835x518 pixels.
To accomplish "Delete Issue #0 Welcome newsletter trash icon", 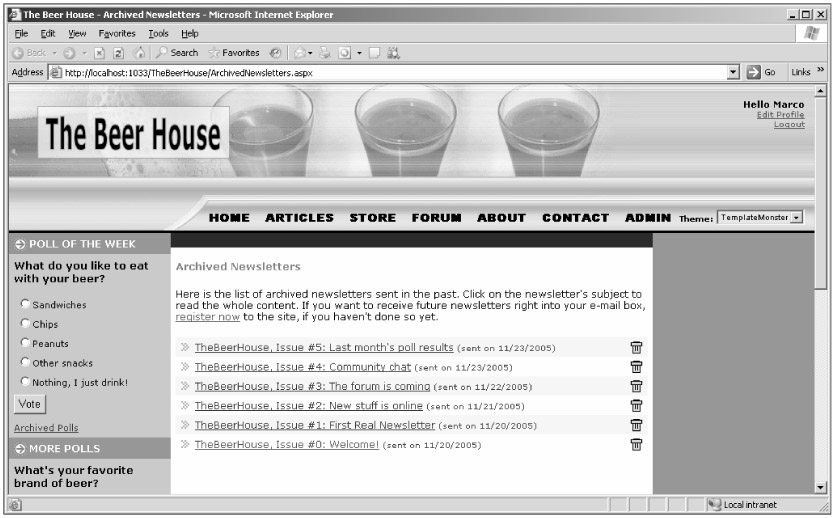I will pyautogui.click(x=636, y=445).
